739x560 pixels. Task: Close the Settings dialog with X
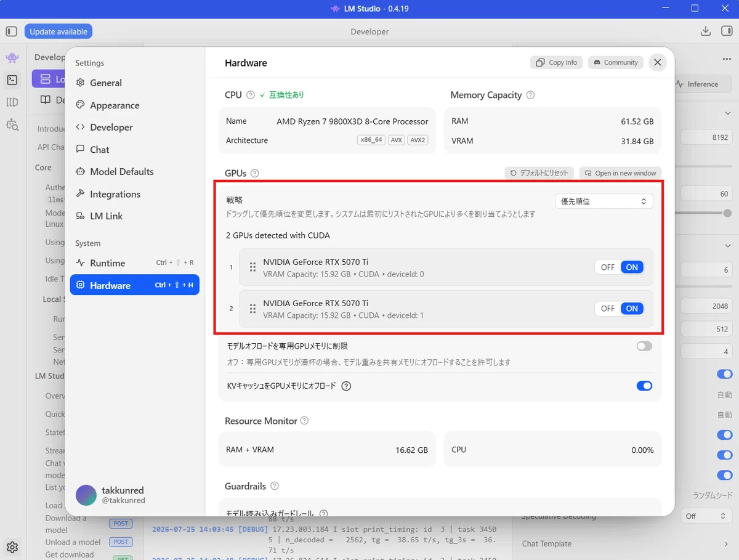[658, 62]
